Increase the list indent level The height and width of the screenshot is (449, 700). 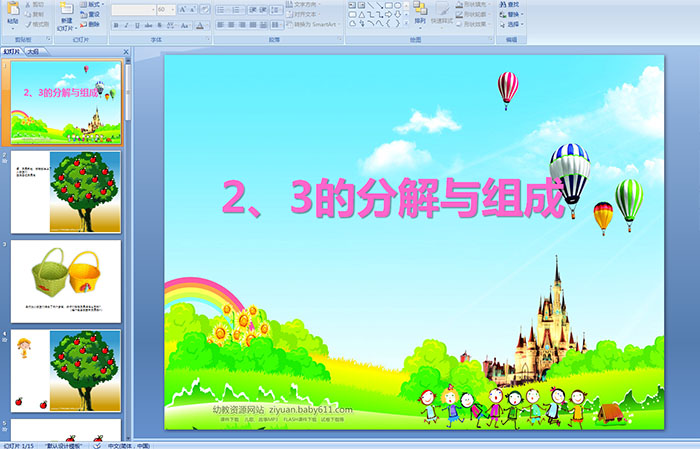point(263,10)
